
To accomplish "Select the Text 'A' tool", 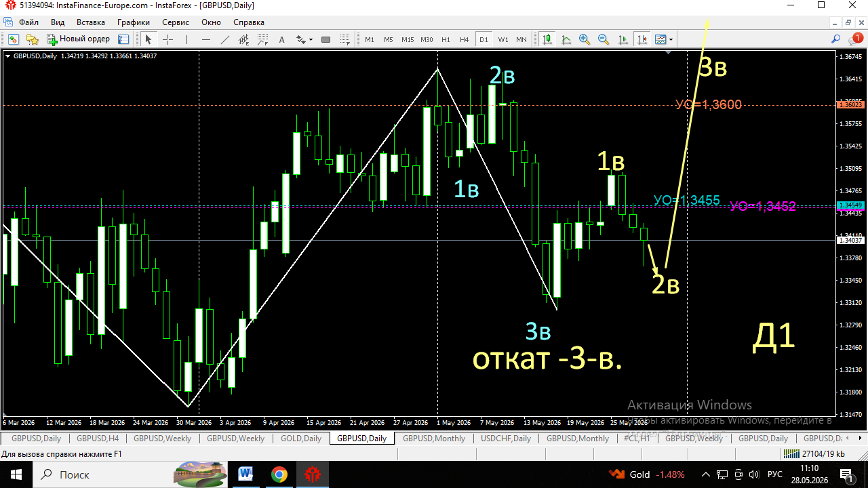I will click(x=282, y=39).
